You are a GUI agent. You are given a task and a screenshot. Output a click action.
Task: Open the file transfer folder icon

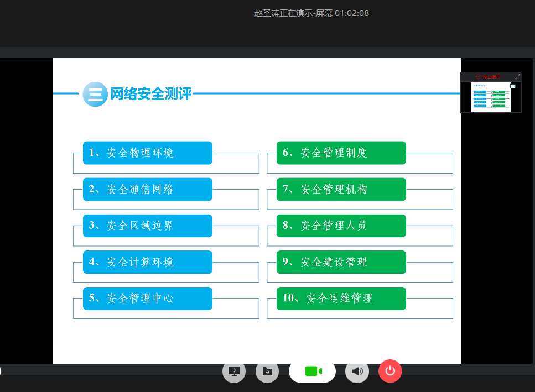click(267, 371)
